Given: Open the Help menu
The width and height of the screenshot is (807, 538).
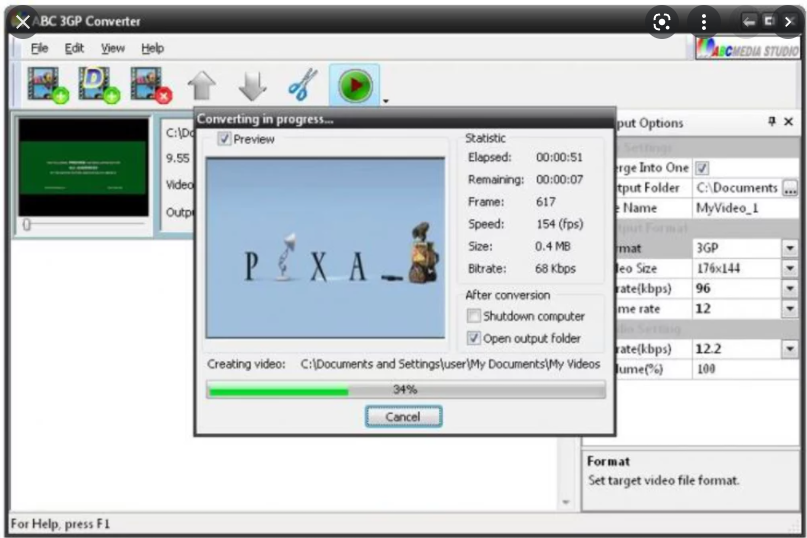Looking at the screenshot, I should [152, 48].
